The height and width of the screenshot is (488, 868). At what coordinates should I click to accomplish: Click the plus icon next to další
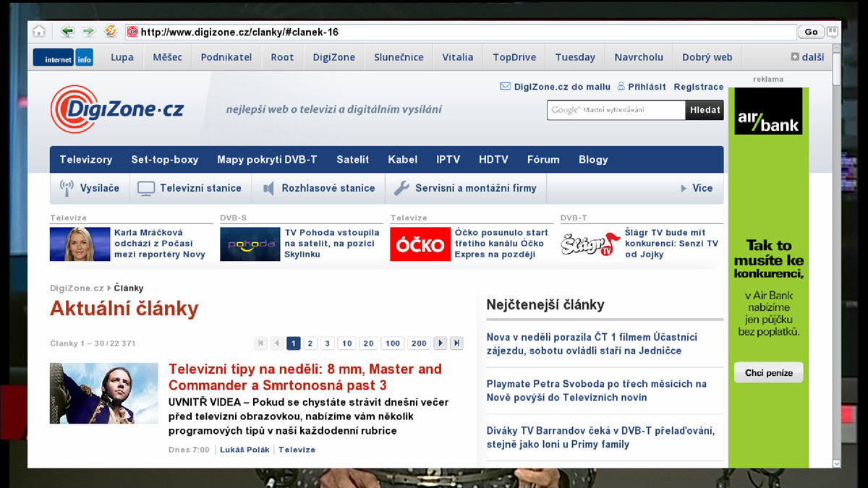pyautogui.click(x=795, y=57)
